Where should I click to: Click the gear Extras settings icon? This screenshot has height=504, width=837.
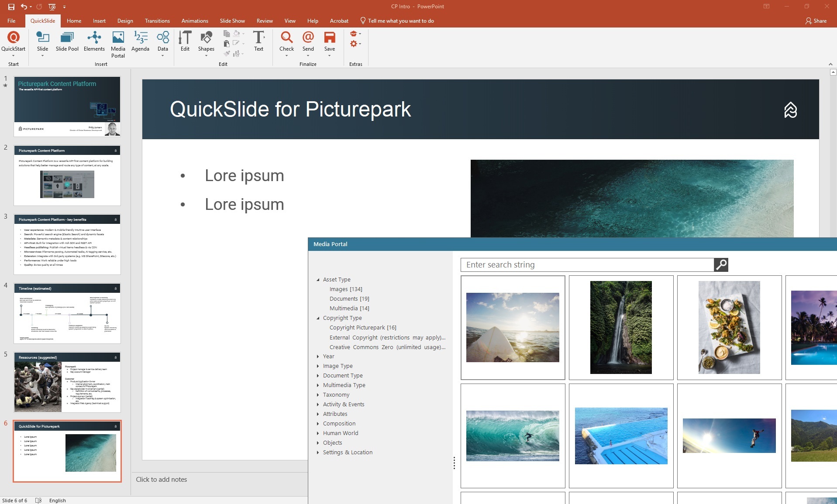pos(354,44)
